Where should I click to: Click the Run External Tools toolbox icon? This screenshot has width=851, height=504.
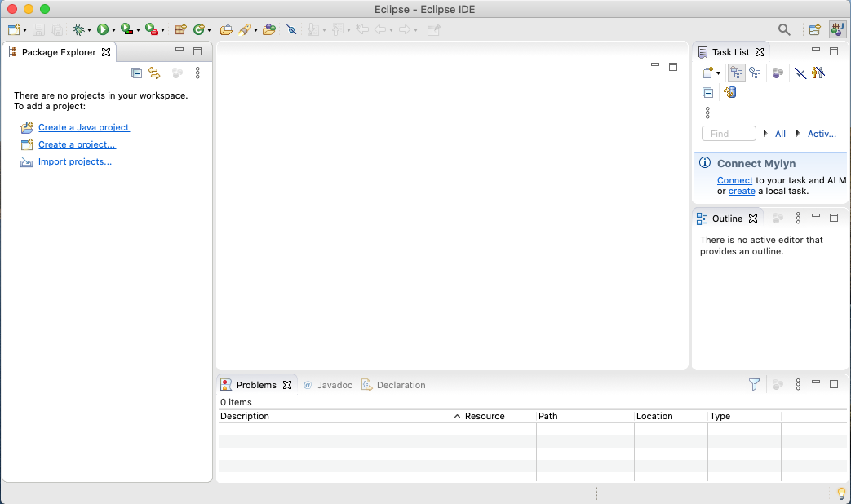click(x=152, y=29)
